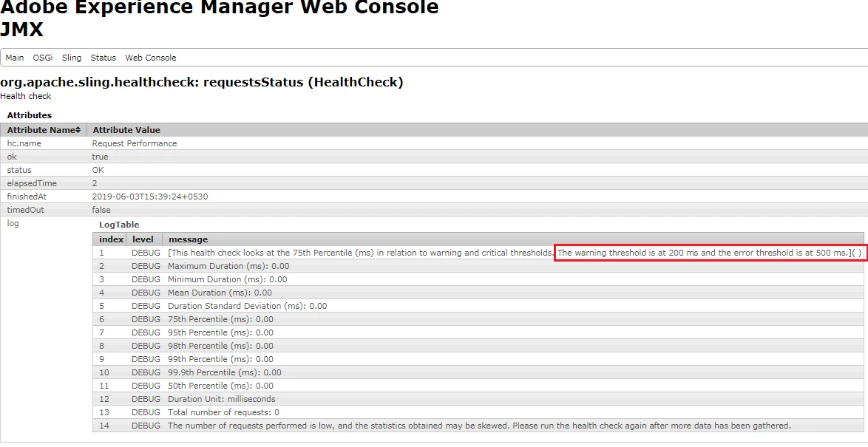Click the index column header
The image size is (868, 447).
(x=111, y=239)
